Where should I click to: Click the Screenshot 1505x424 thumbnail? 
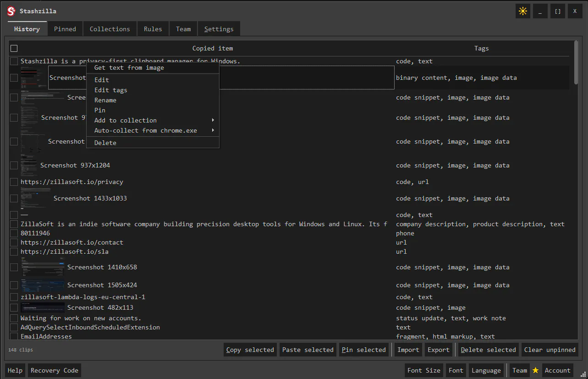tap(43, 285)
